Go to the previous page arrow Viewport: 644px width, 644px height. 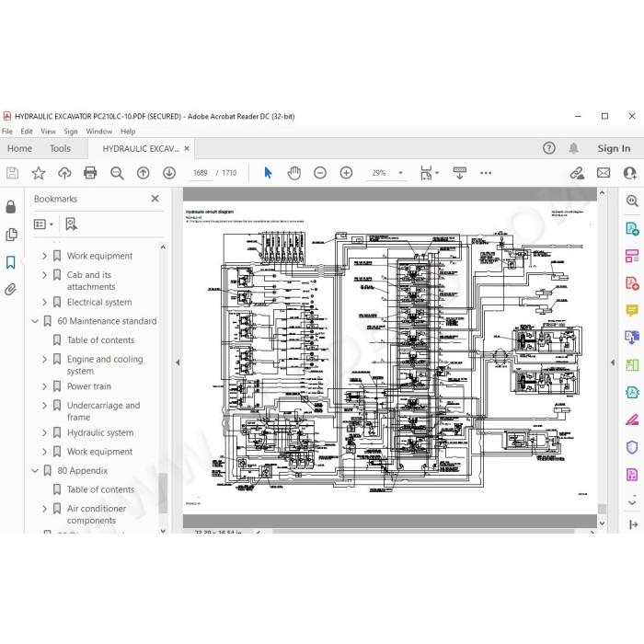click(x=143, y=173)
